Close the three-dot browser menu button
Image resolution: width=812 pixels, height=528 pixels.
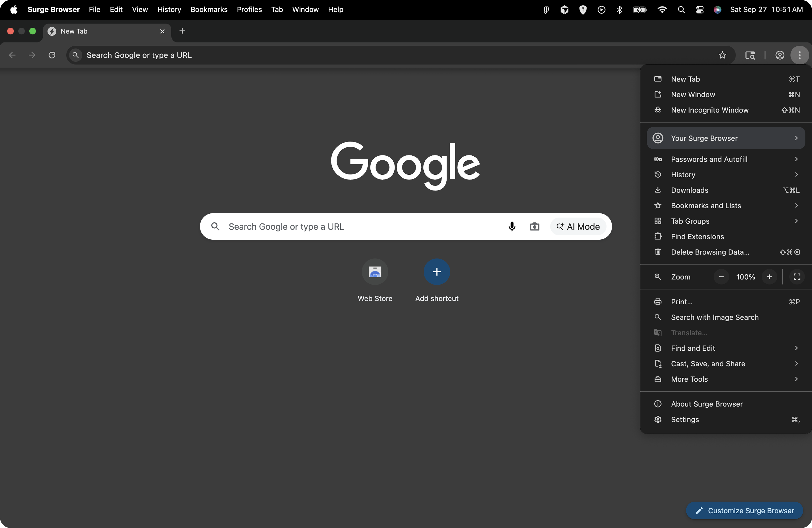[799, 55]
